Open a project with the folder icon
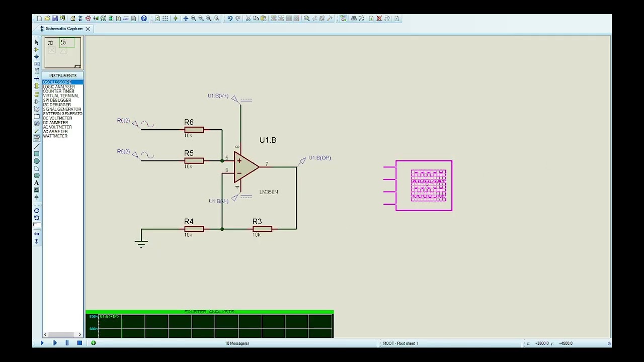Screen dimensions: 644x362 47,19
